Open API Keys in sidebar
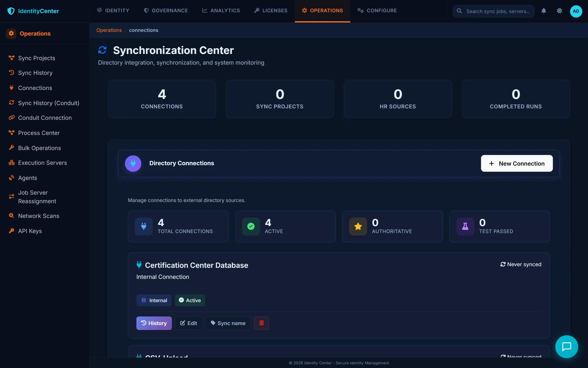Image resolution: width=588 pixels, height=368 pixels. [x=30, y=231]
